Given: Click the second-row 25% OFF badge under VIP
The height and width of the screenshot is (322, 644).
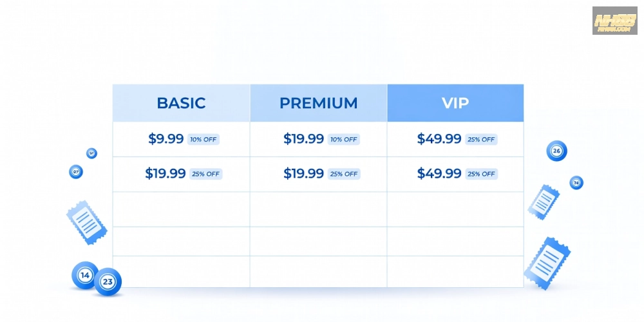Looking at the screenshot, I should 481,174.
